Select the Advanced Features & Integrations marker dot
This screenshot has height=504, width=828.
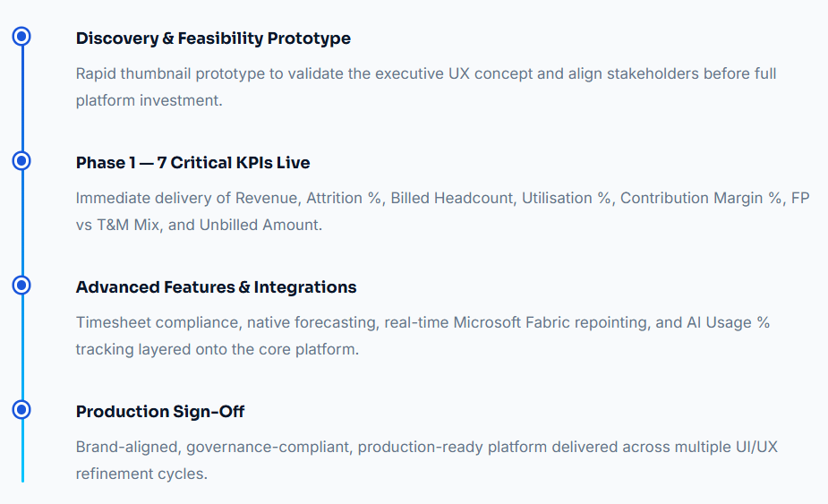21,286
